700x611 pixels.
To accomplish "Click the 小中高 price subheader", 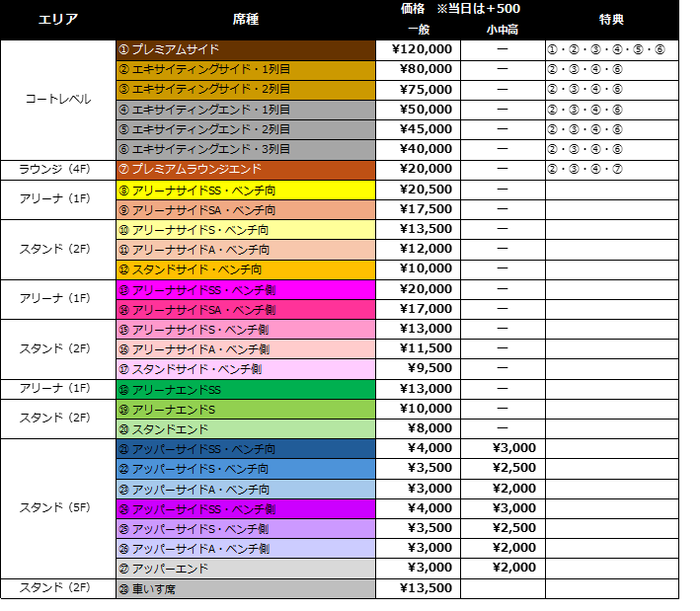I will pos(502,30).
